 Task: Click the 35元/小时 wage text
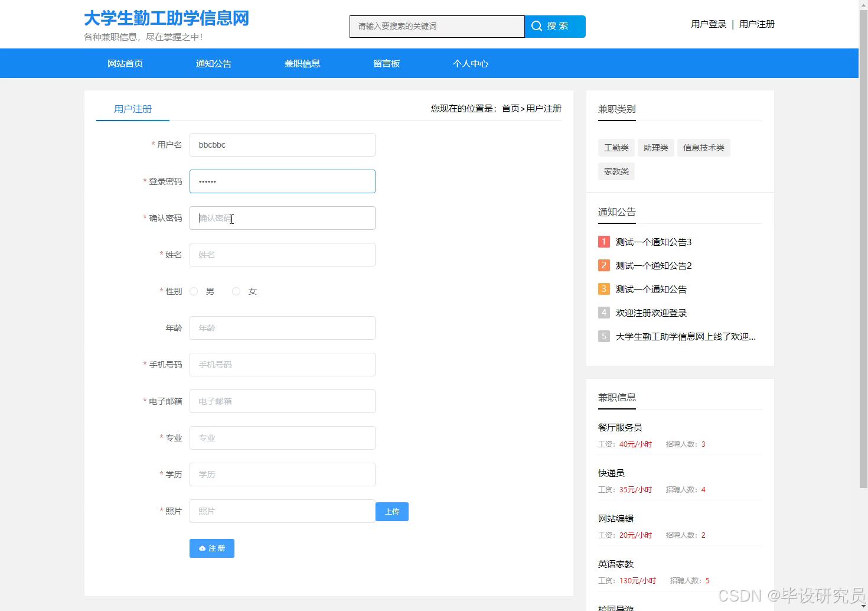click(635, 489)
